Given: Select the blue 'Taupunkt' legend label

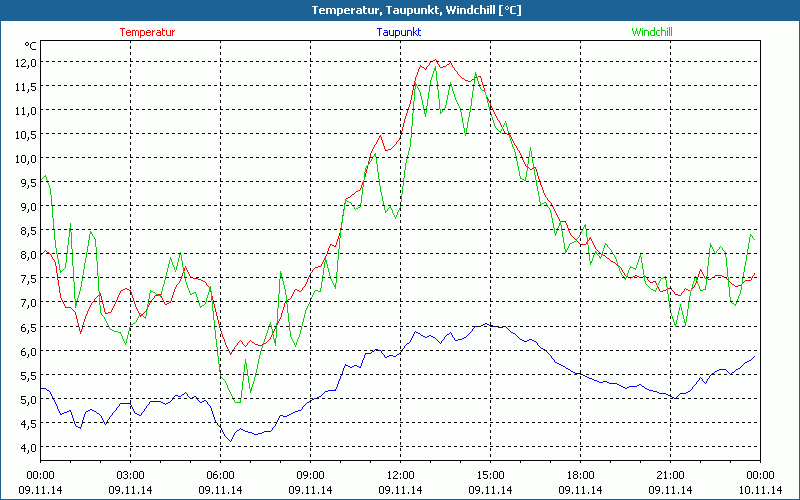Looking at the screenshot, I should pos(399,32).
